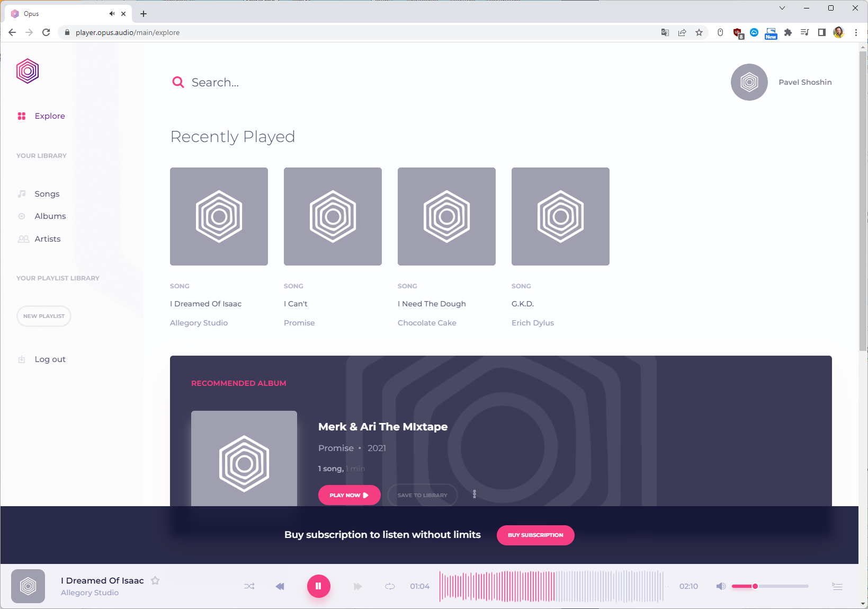Adjust the volume slider
868x609 pixels.
click(x=770, y=586)
